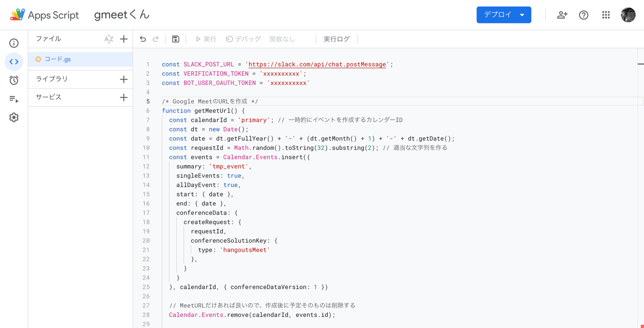Open Project Settings gear icon

pos(14,117)
